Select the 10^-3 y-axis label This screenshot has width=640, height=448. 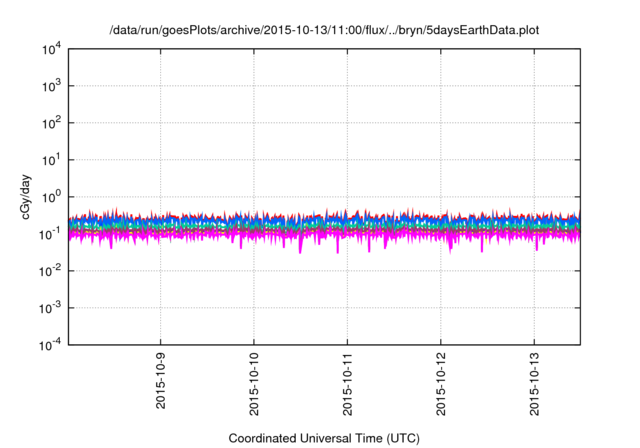tap(51, 309)
